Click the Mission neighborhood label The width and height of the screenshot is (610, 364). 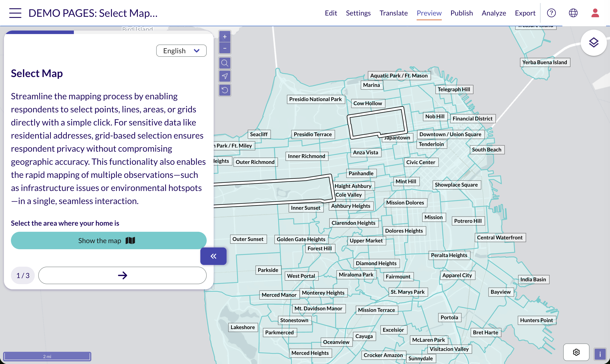(x=433, y=217)
